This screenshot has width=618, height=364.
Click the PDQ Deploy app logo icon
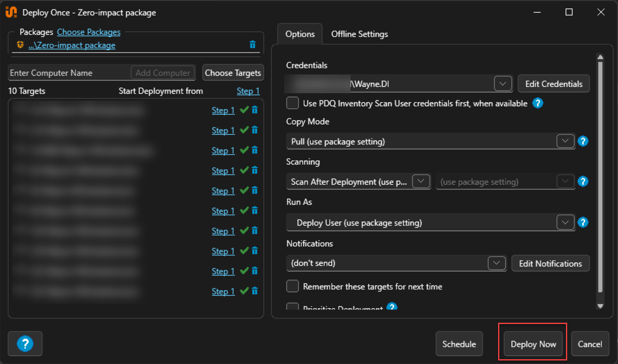tap(11, 12)
